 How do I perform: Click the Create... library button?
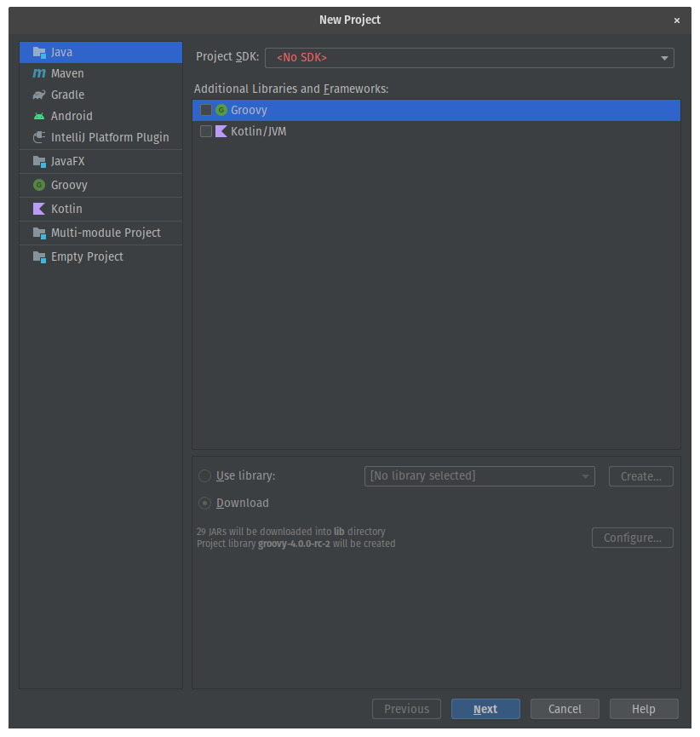(x=640, y=476)
